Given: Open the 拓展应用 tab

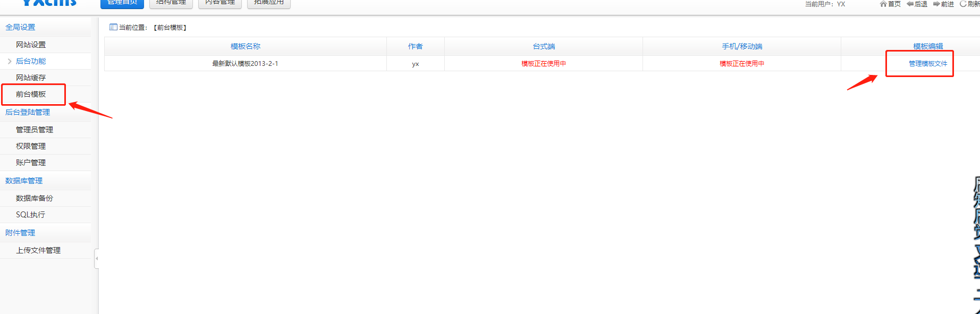Looking at the screenshot, I should 269,3.
